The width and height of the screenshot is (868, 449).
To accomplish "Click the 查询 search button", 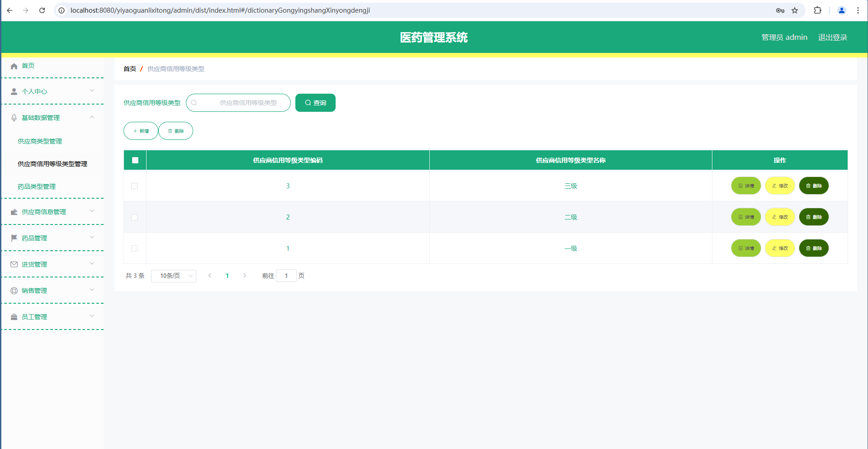I will (315, 103).
